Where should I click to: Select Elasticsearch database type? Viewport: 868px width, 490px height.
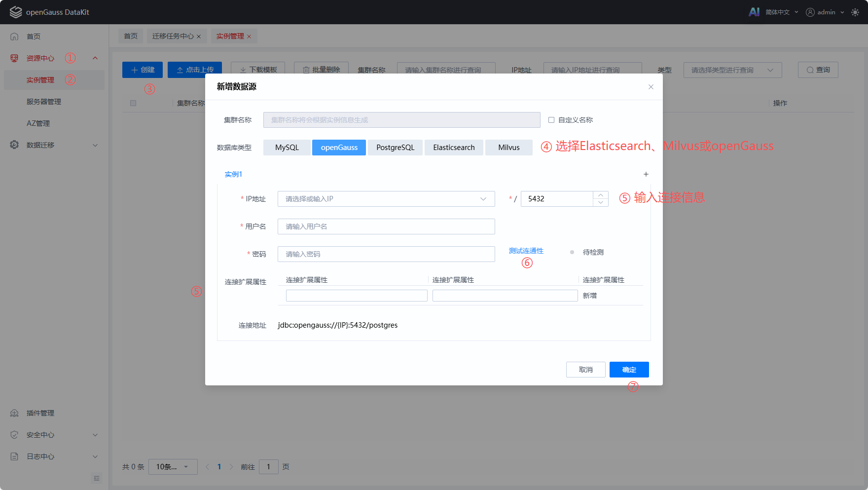pos(454,148)
